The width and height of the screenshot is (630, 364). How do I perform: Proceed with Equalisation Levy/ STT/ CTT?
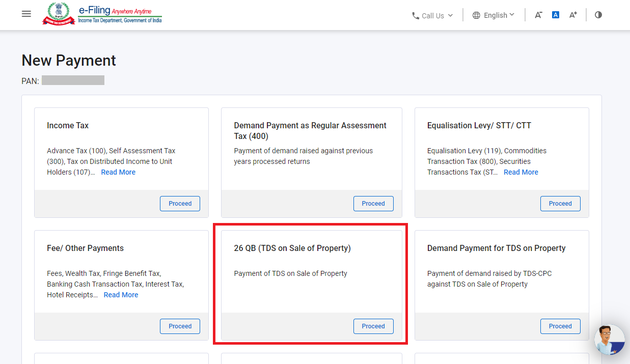[x=560, y=203]
